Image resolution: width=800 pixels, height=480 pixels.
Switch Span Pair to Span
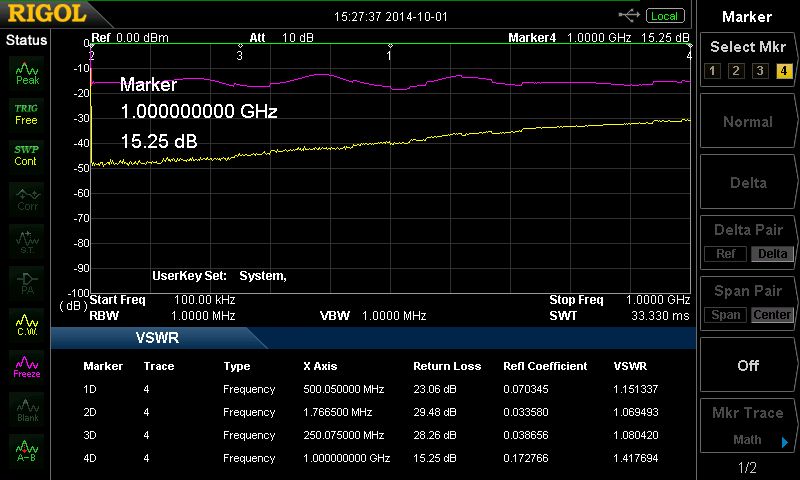[725, 315]
